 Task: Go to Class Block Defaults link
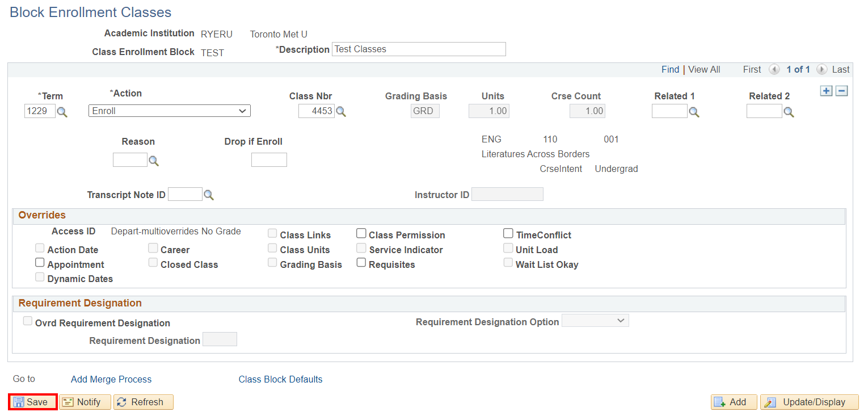(x=280, y=379)
